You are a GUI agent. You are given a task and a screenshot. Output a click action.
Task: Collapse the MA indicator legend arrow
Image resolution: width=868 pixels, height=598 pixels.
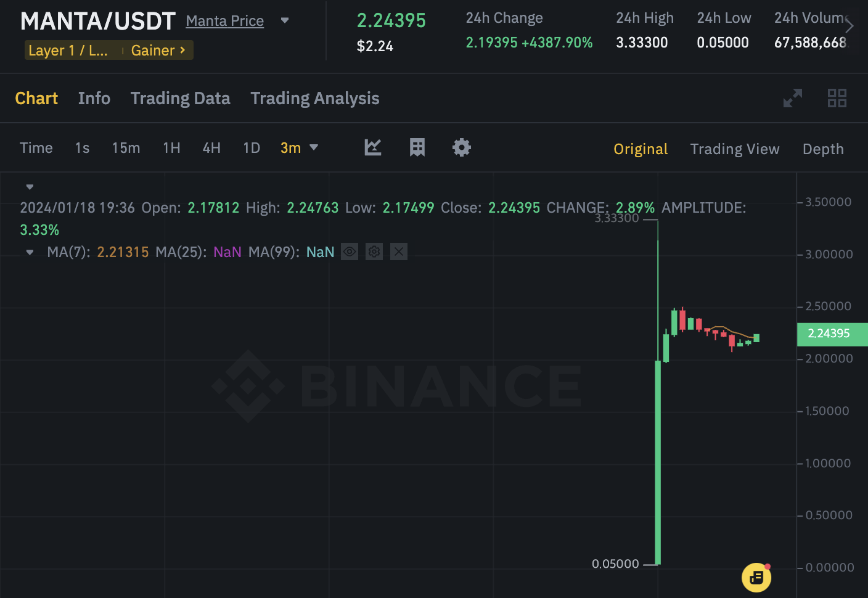30,252
